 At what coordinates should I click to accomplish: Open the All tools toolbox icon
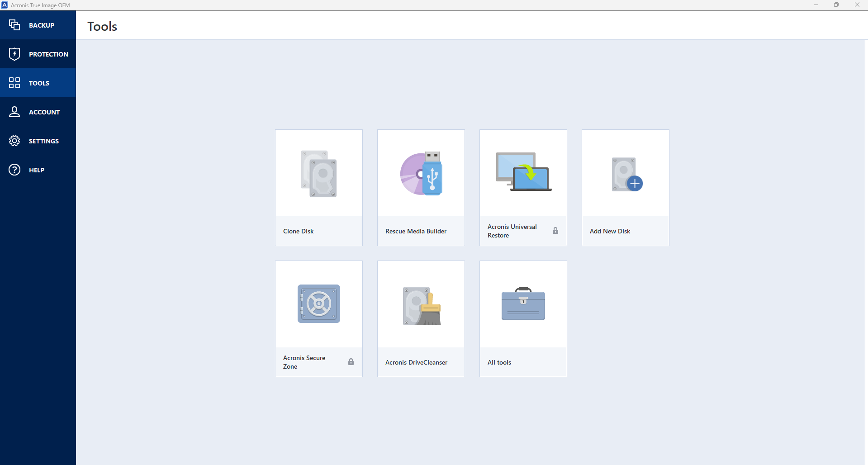point(523,304)
